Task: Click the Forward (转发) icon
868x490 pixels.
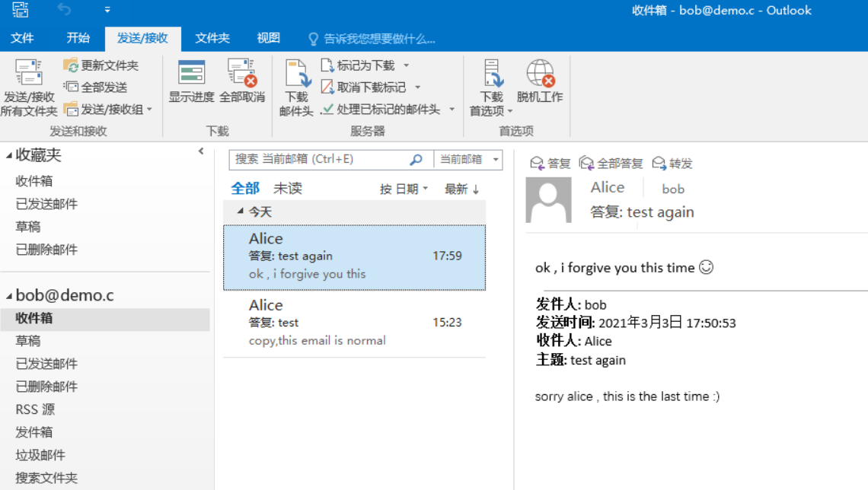Action: click(x=659, y=164)
